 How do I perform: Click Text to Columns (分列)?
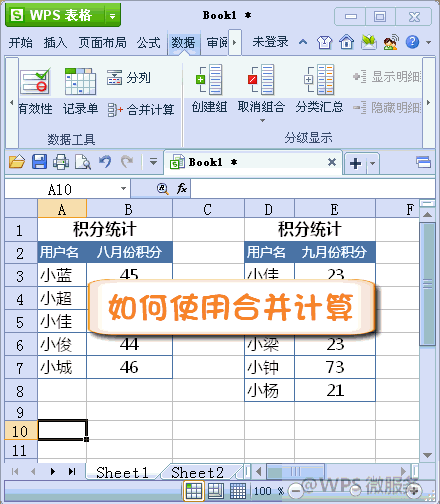(x=129, y=78)
